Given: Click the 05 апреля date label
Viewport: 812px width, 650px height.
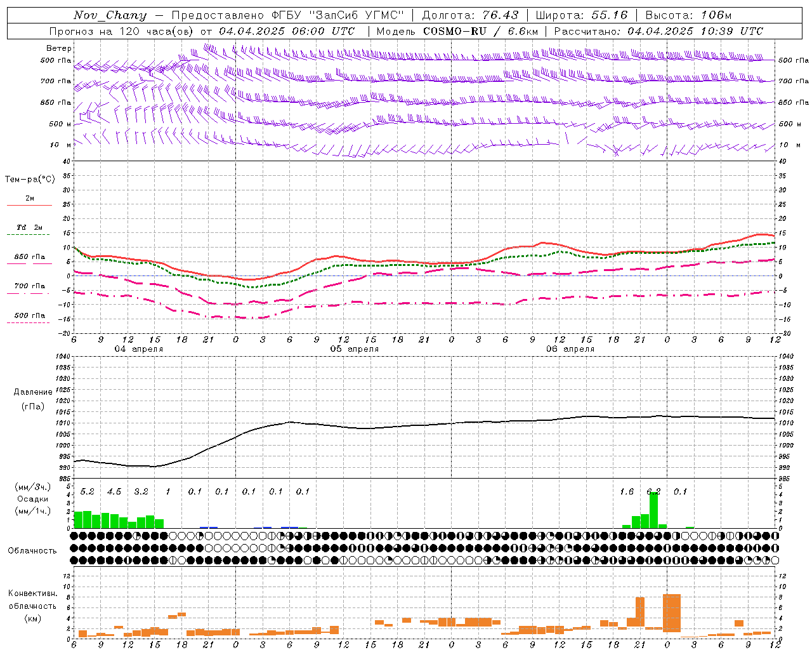Looking at the screenshot, I should click(354, 349).
